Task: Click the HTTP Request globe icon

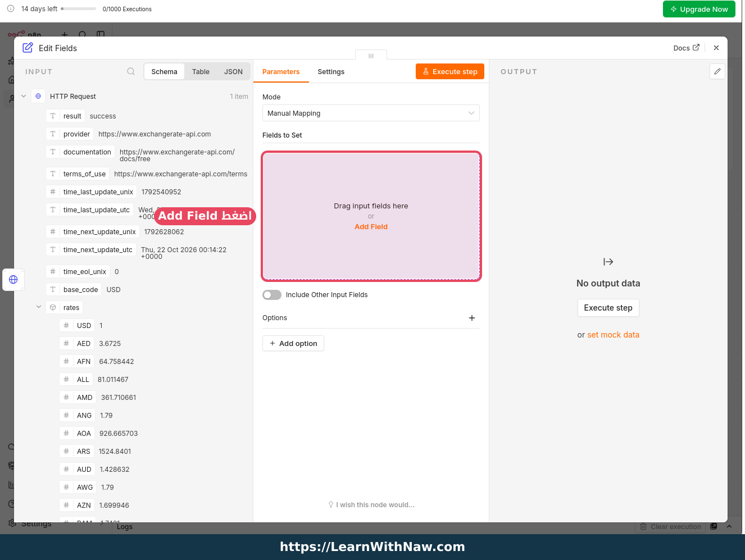Action: (x=38, y=96)
